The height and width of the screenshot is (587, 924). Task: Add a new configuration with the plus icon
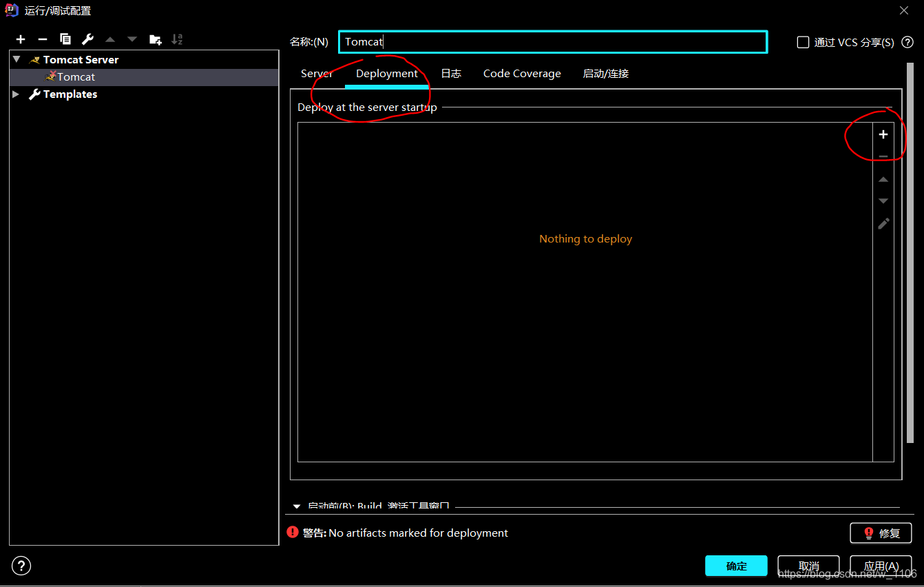pos(21,39)
